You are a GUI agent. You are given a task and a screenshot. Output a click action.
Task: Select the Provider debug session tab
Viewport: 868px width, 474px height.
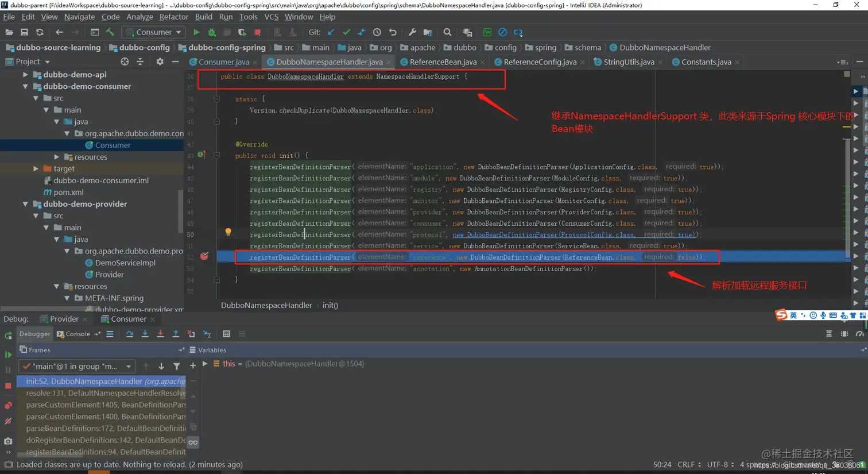click(x=64, y=319)
